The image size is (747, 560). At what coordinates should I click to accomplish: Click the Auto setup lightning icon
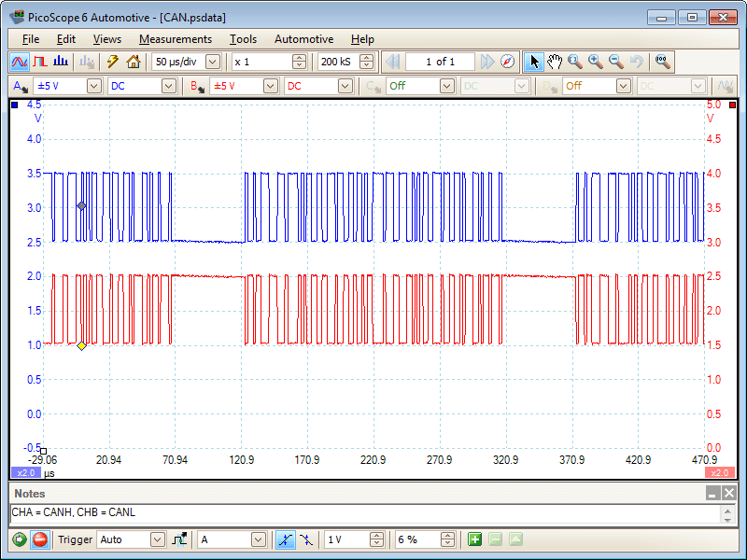coord(113,62)
